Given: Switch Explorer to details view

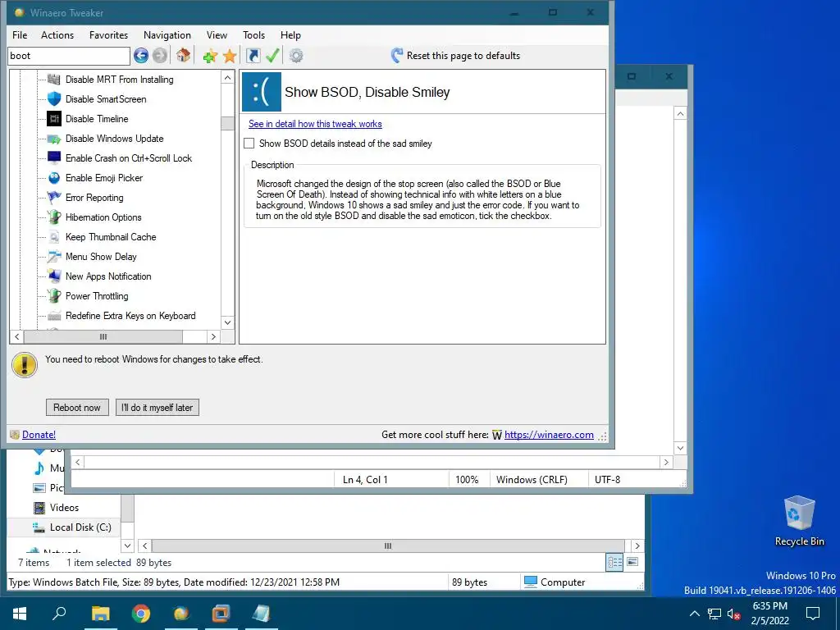Looking at the screenshot, I should click(x=614, y=562).
